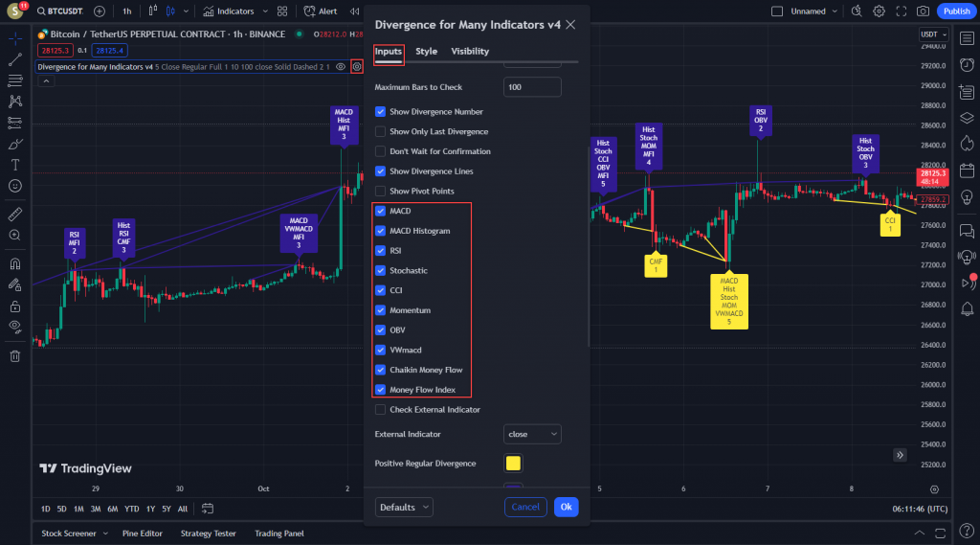The width and height of the screenshot is (980, 545).
Task: Remove drawings with trash icon
Action: [15, 356]
